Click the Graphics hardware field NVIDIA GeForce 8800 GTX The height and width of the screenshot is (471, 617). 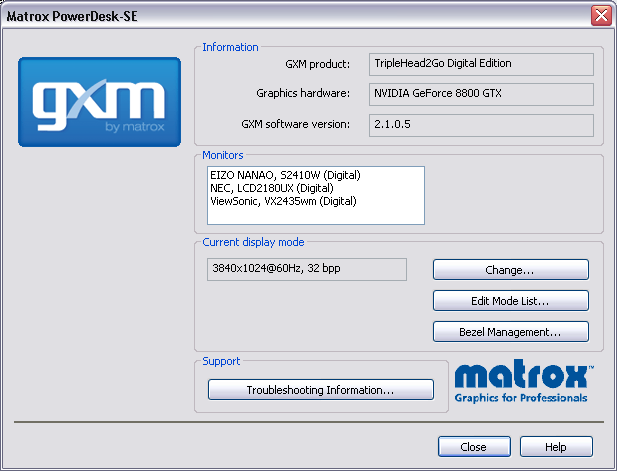click(481, 94)
